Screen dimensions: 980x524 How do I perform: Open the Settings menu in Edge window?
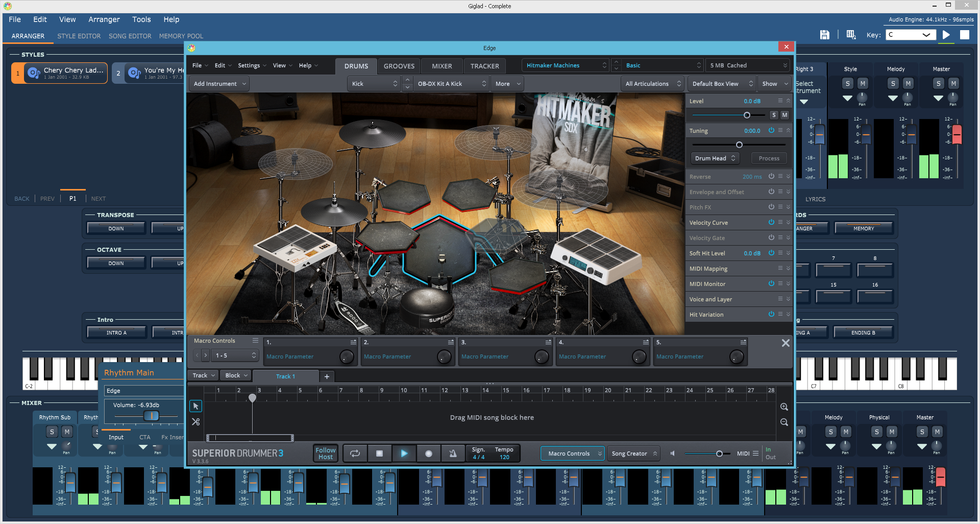point(252,65)
